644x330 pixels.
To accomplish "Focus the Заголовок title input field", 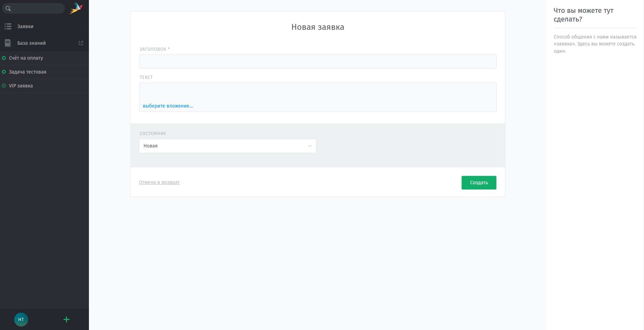I will pos(317,62).
